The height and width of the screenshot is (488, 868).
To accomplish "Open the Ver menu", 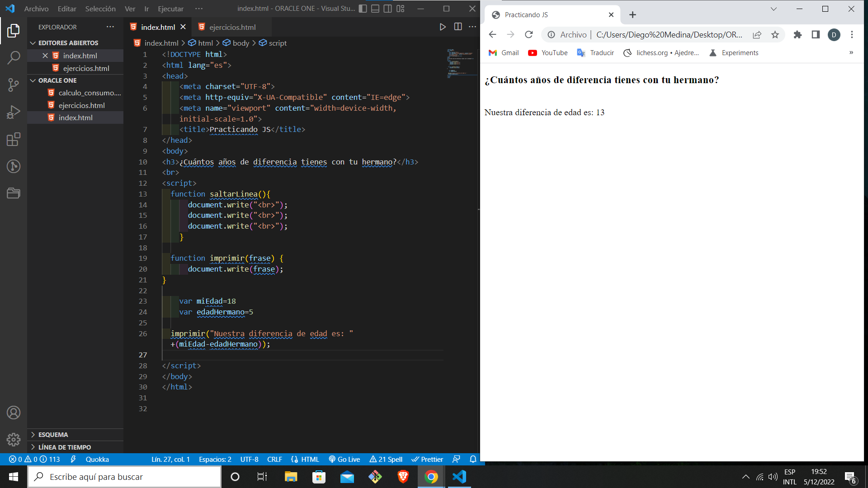I will 130,9.
